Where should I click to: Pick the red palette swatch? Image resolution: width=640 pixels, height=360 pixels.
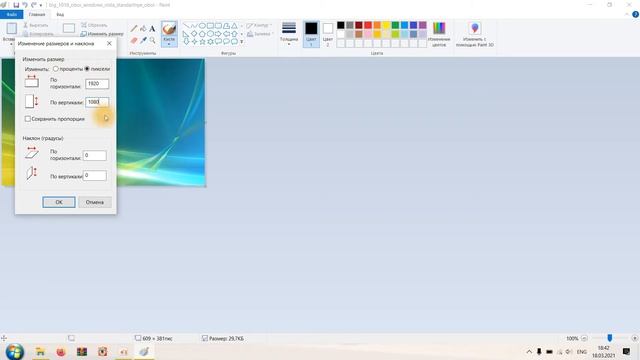pos(368,25)
